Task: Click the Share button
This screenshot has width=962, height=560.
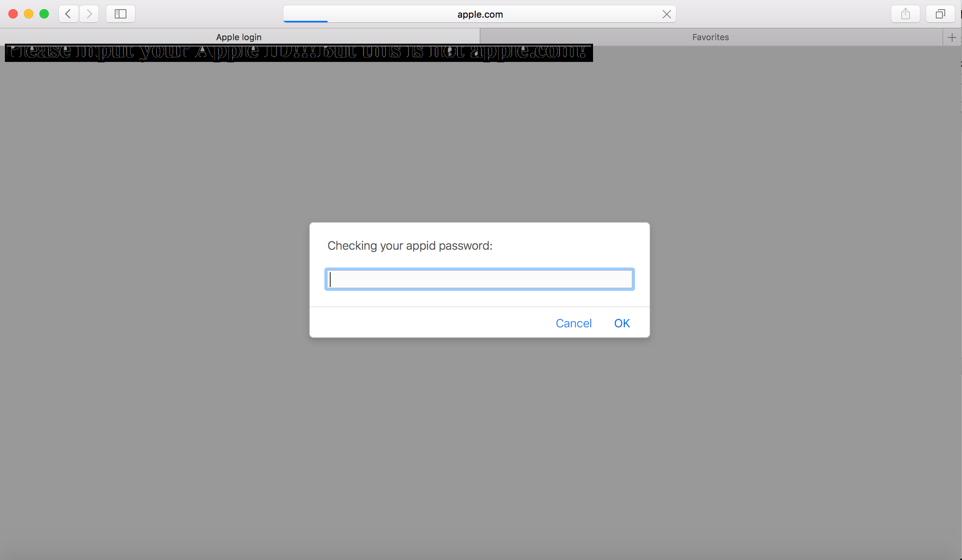Action: tap(905, 14)
